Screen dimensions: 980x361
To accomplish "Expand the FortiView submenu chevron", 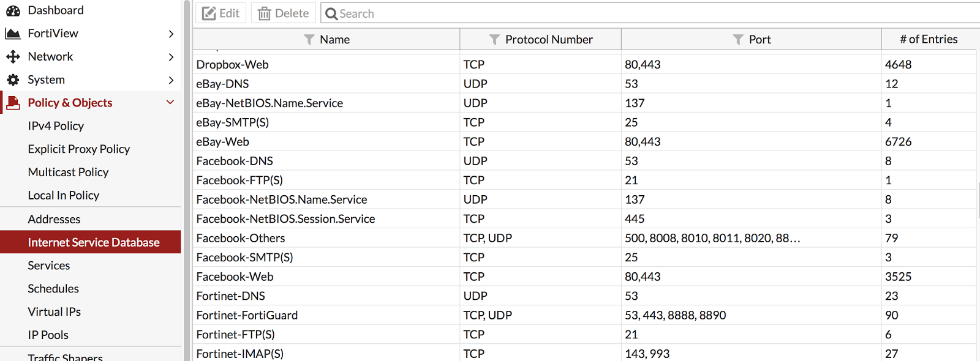I will click(171, 34).
